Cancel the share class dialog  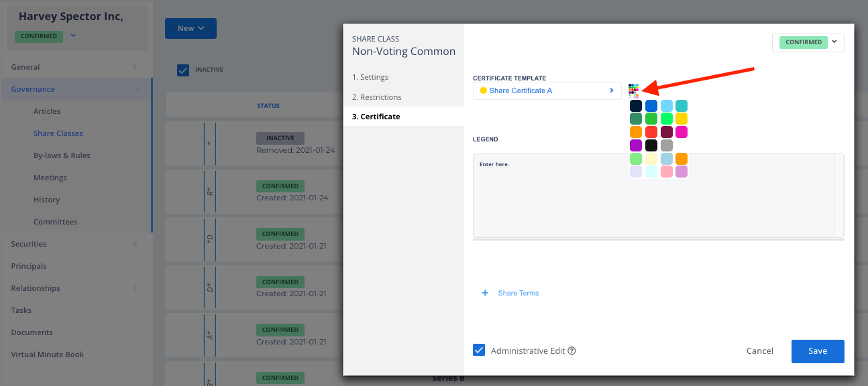click(759, 351)
